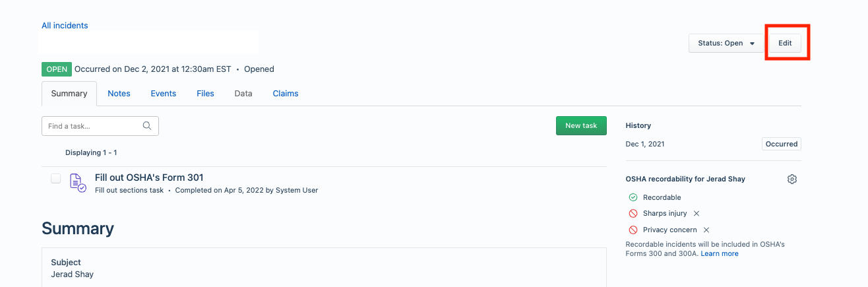Viewport: 868px width, 287px height.
Task: Remove the Sharps injury flag
Action: [x=697, y=214]
